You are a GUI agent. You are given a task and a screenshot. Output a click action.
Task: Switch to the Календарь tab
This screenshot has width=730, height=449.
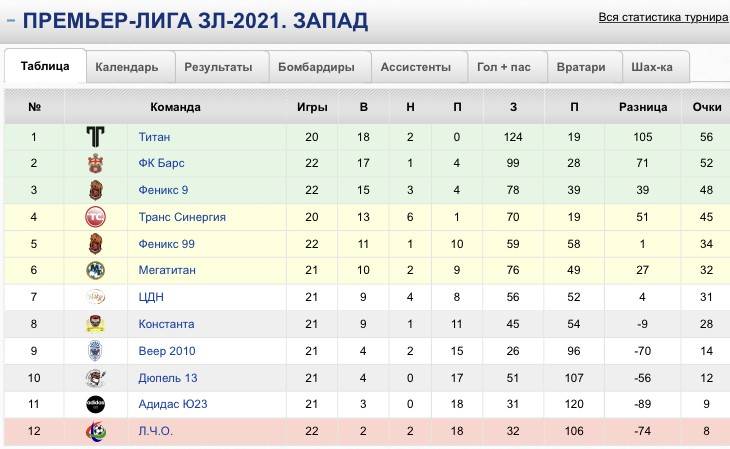pyautogui.click(x=127, y=68)
